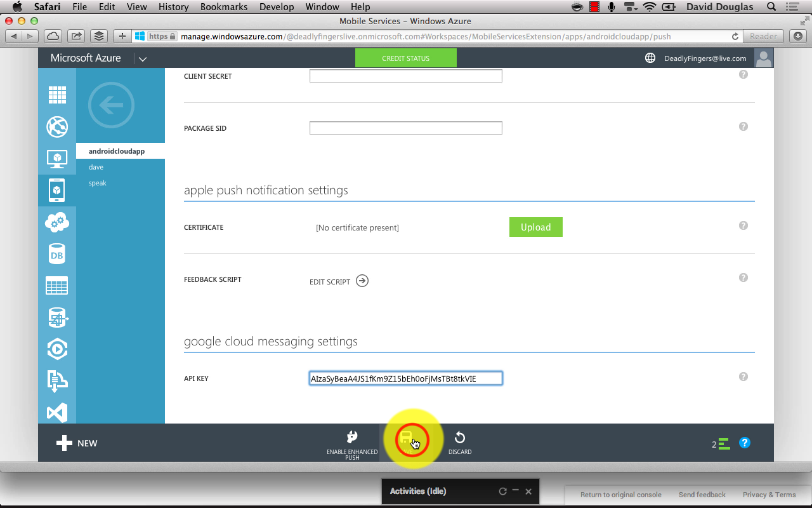Expand Microsoft Azure header chevron dropdown
The height and width of the screenshot is (508, 812).
[x=143, y=58]
